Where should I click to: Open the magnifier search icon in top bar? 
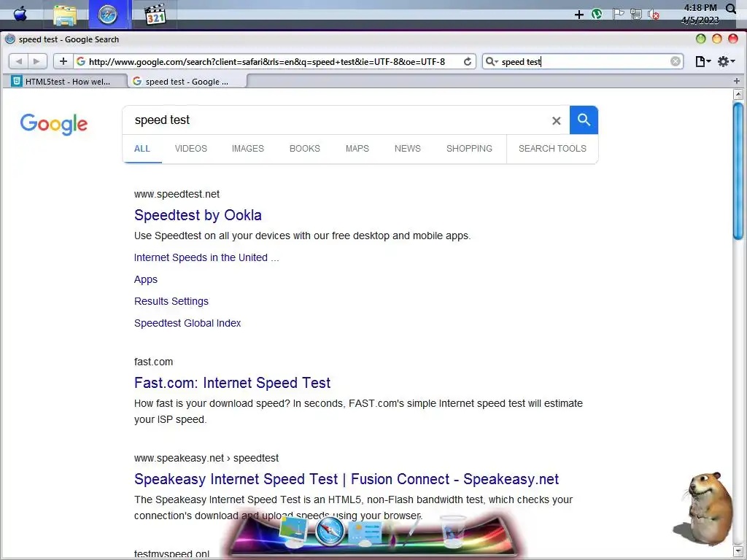point(731,8)
